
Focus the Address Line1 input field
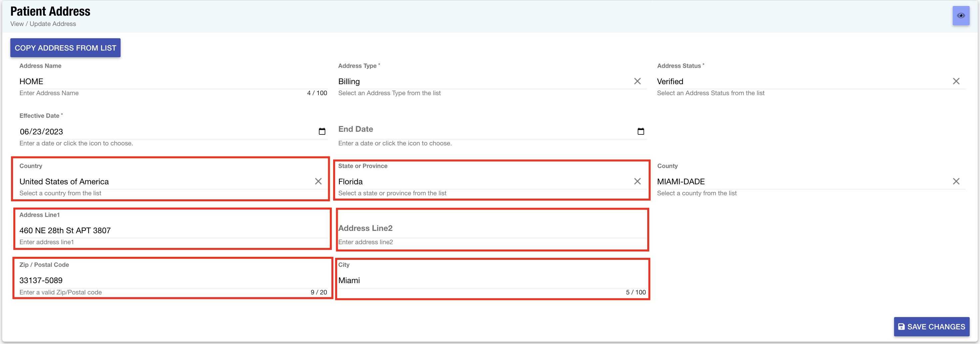[171, 231]
